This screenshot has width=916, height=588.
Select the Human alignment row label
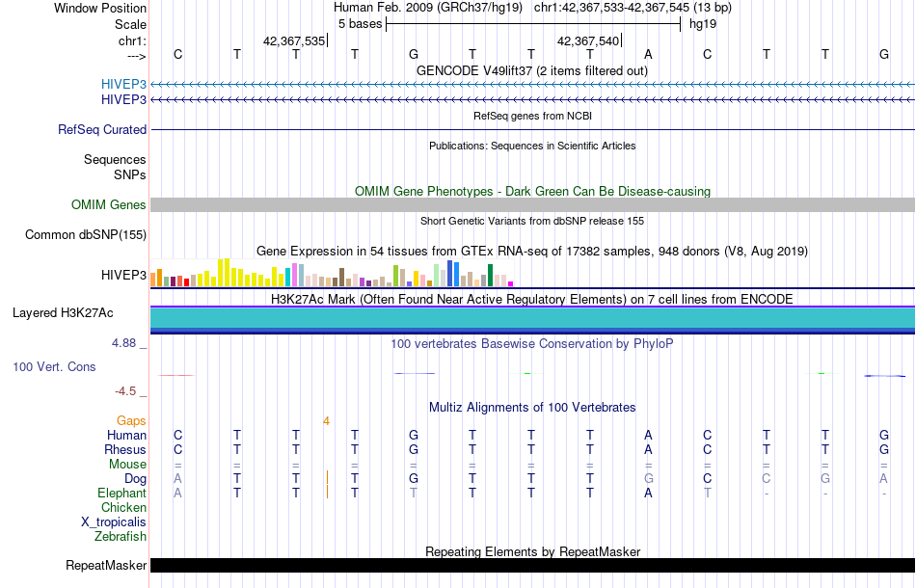(x=126, y=435)
